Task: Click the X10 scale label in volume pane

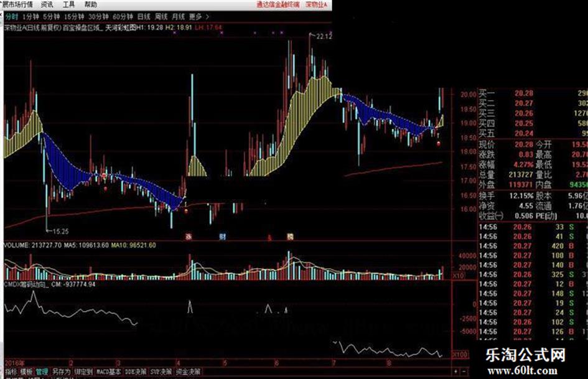Action: click(459, 276)
